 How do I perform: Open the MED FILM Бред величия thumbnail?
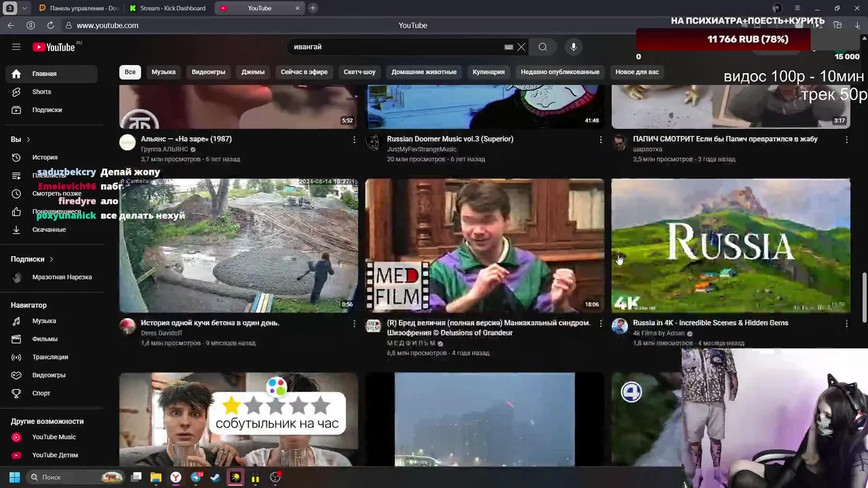coord(484,245)
